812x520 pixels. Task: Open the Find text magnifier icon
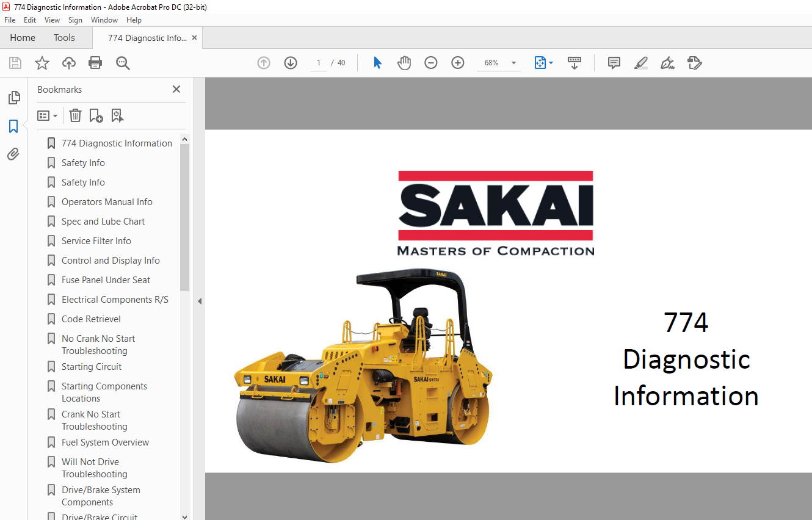(123, 63)
